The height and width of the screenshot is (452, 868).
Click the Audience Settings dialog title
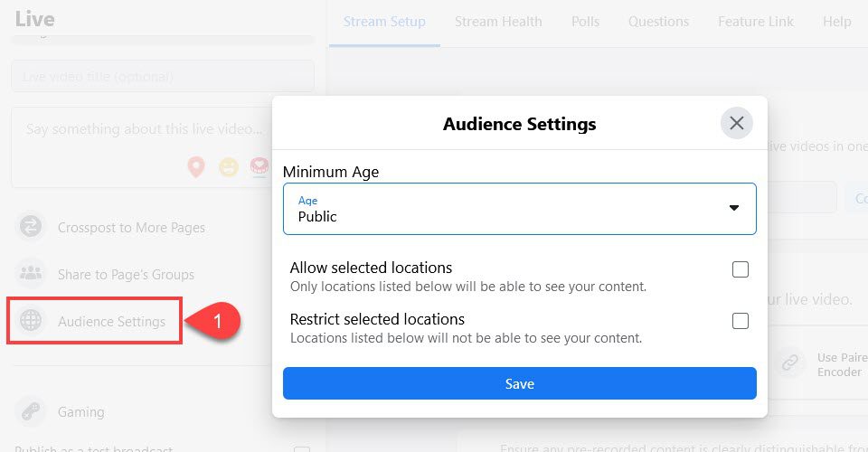click(519, 124)
